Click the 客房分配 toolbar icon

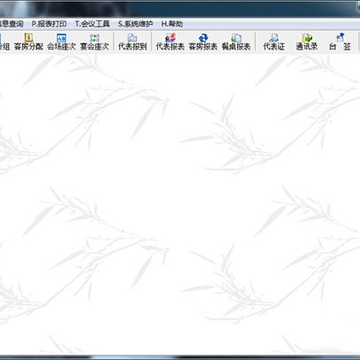(29, 42)
